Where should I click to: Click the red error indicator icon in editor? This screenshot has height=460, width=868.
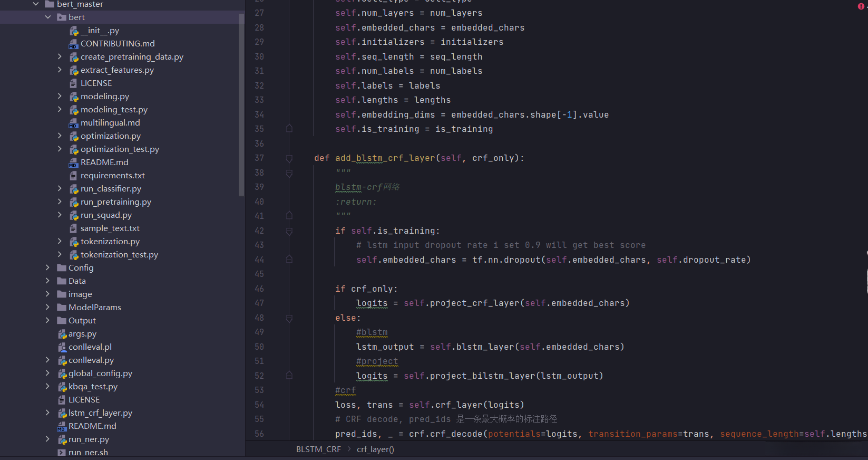pos(861,6)
